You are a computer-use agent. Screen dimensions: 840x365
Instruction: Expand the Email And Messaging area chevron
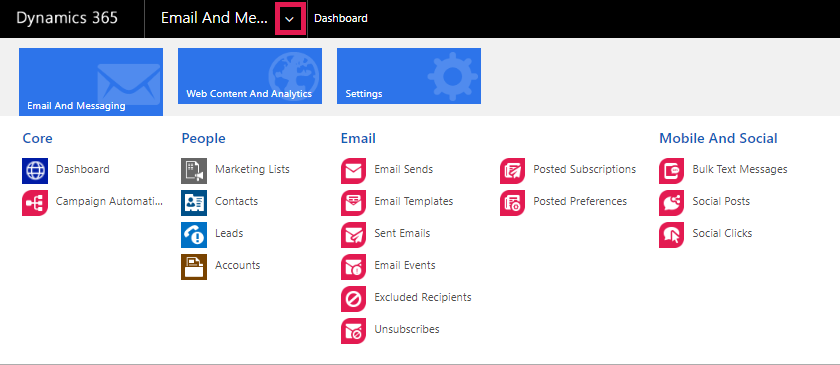(x=290, y=19)
